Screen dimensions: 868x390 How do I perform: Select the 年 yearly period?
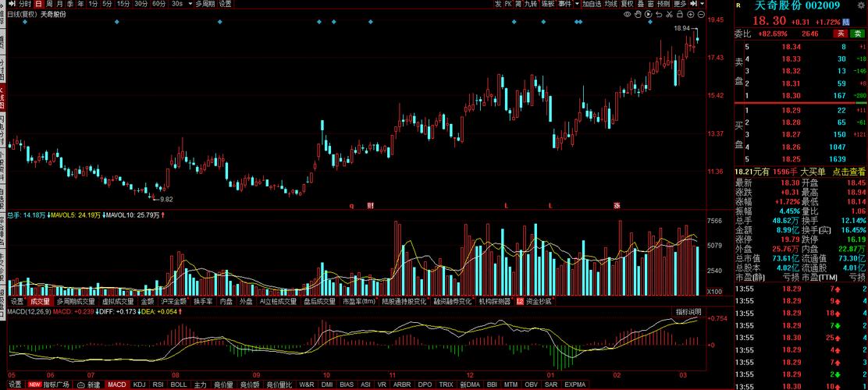pos(81,4)
